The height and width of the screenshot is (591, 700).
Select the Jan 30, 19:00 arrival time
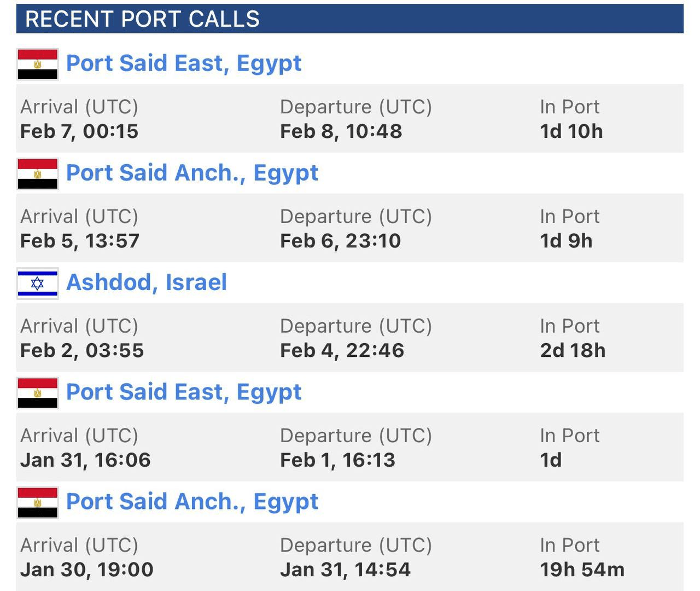click(x=87, y=569)
